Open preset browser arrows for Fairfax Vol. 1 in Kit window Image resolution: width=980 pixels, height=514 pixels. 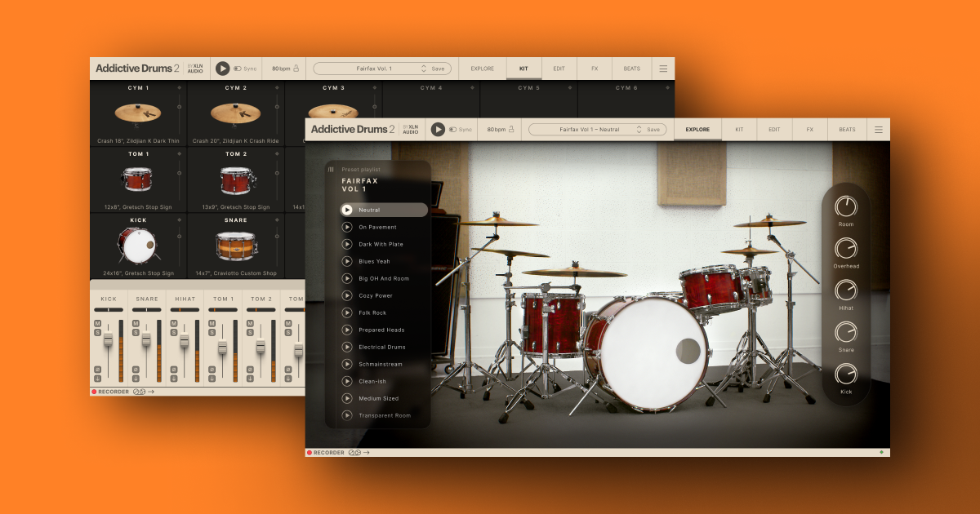[x=424, y=69]
